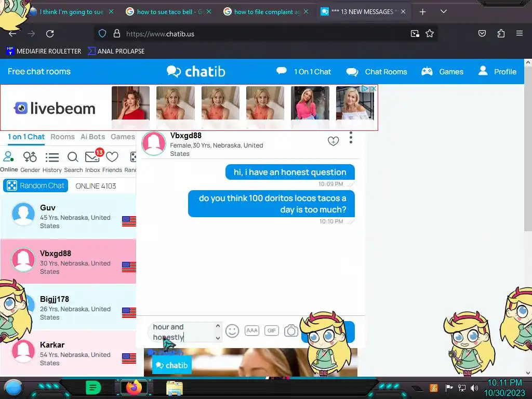Viewport: 532px width, 399px height.
Task: Click the Free chat rooms link
Action: [x=39, y=72]
